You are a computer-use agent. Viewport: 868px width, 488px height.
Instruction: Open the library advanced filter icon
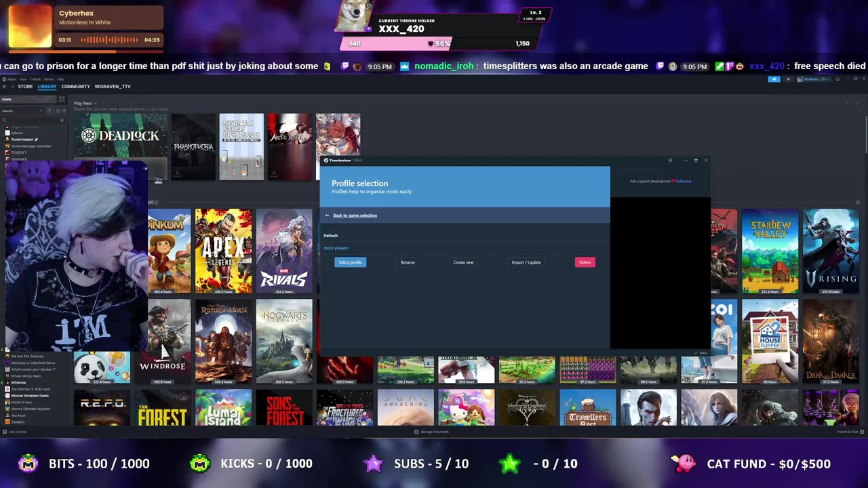[x=62, y=120]
